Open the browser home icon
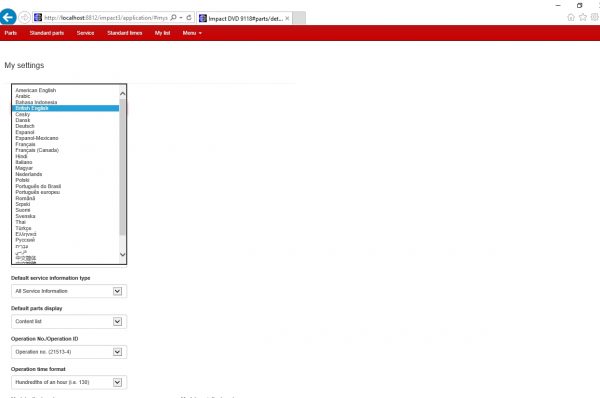This screenshot has width=600, height=398. click(571, 17)
